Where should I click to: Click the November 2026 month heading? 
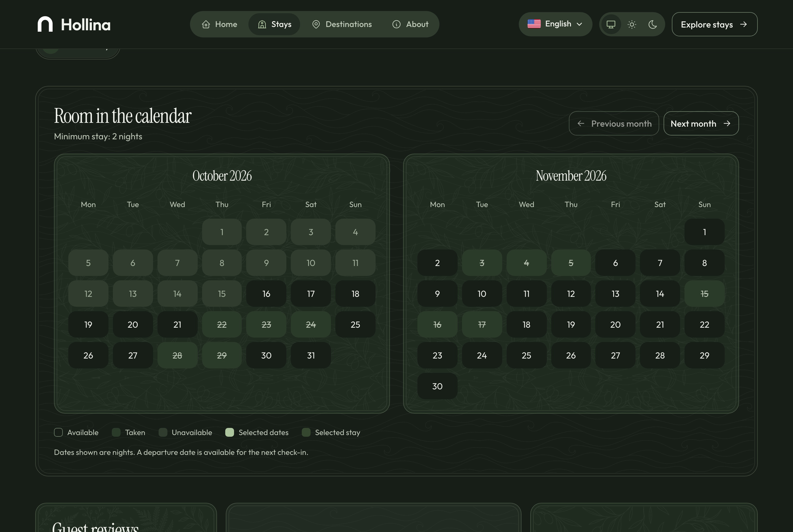point(571,176)
